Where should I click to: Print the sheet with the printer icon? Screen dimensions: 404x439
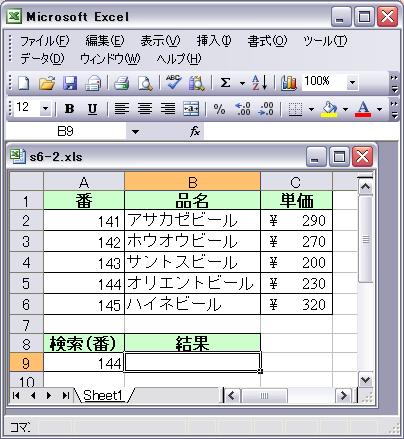click(x=121, y=83)
